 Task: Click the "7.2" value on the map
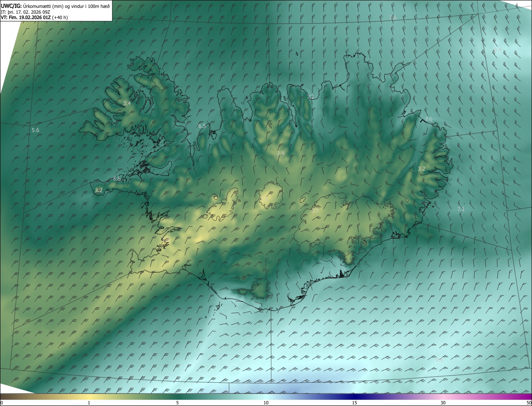(310, 97)
